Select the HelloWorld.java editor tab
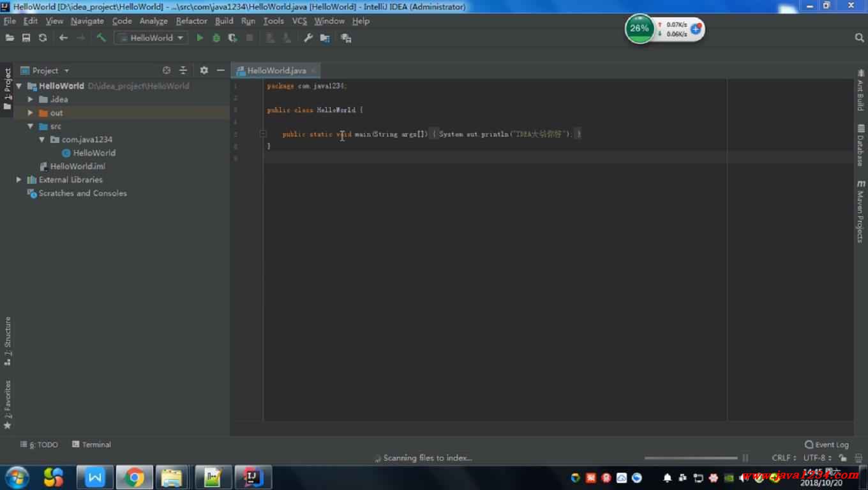Screen dimensions: 868x490 pos(276,71)
